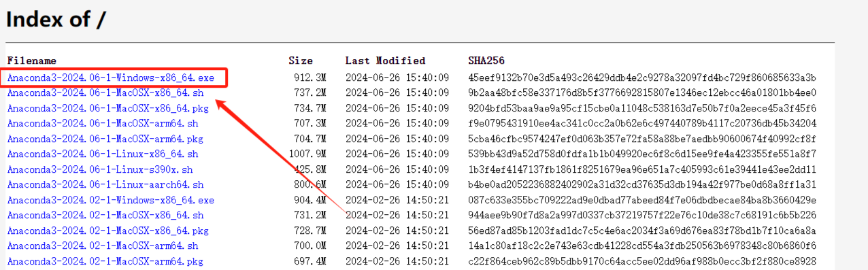This screenshot has height=270, width=868.
Task: Click the date in the 2024.02-1 Windows exe row
Action: [x=397, y=200]
